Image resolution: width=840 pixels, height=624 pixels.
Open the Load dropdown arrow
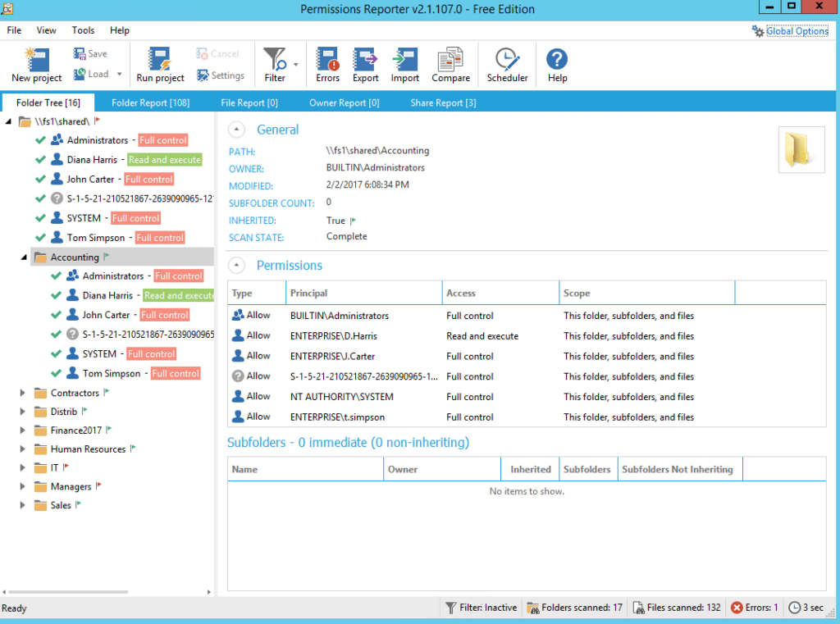coord(120,74)
